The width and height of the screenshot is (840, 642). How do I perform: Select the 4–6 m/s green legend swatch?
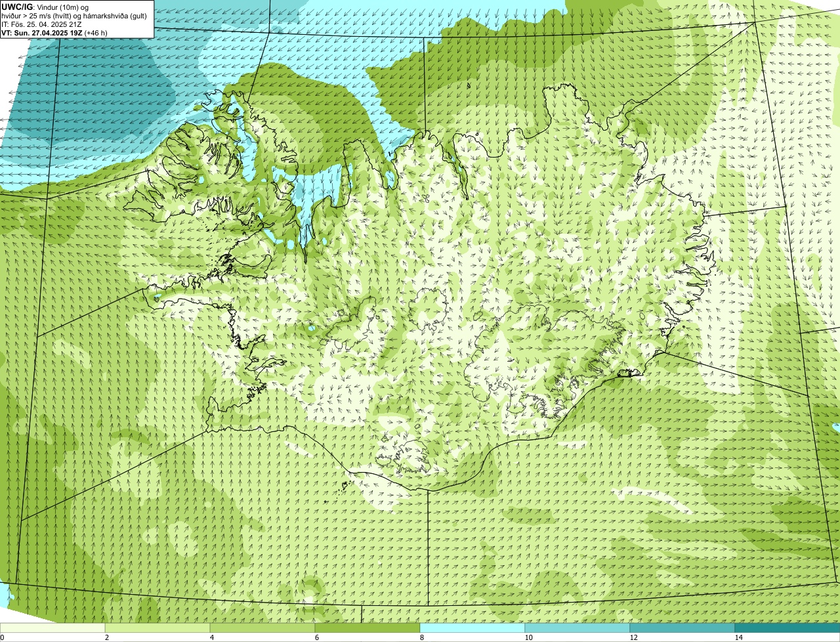262,628
